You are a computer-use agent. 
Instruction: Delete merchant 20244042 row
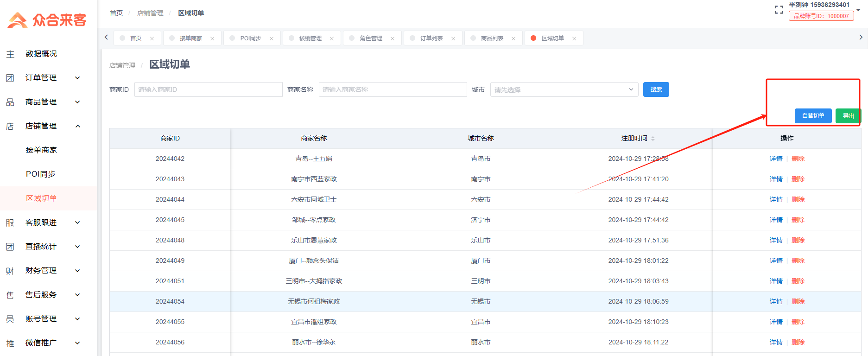point(798,159)
